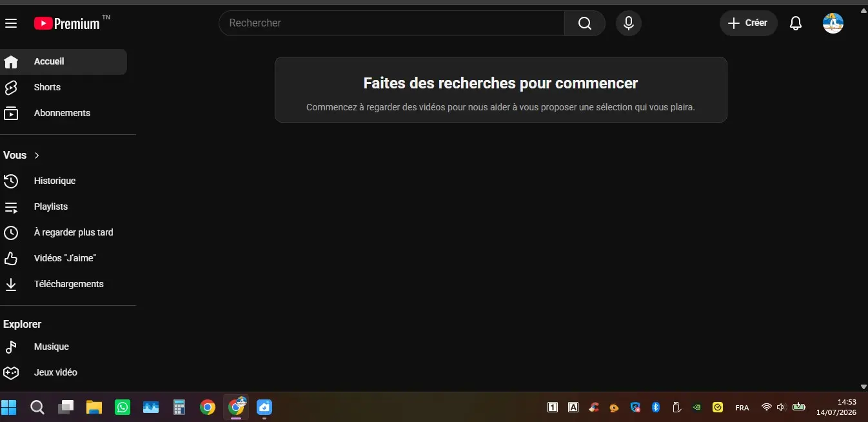
Task: Open Jeux vidéo under Explorer
Action: tap(63, 372)
